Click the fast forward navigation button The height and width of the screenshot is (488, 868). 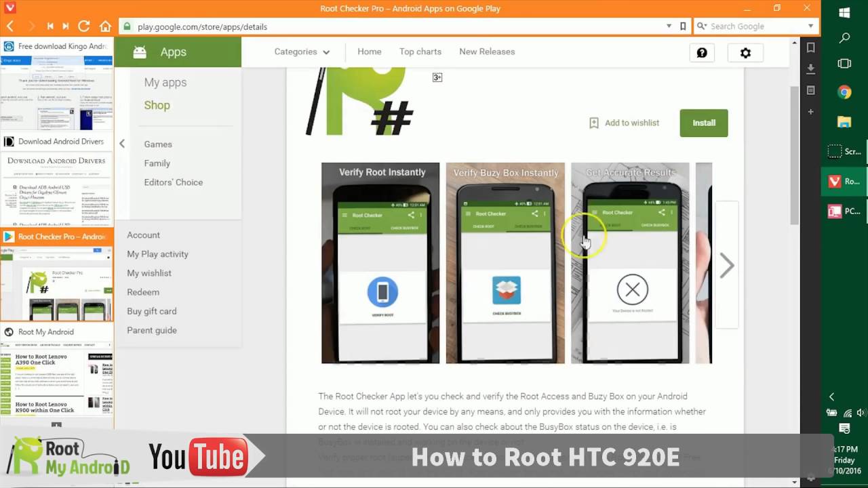(66, 26)
